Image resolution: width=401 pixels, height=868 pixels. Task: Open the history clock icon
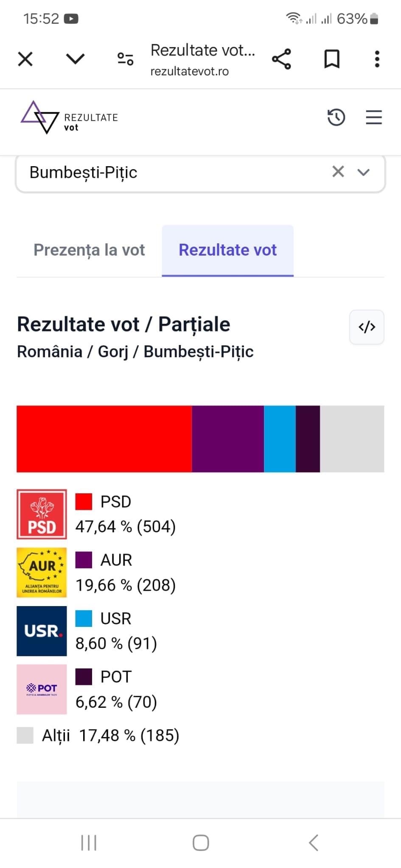point(336,117)
